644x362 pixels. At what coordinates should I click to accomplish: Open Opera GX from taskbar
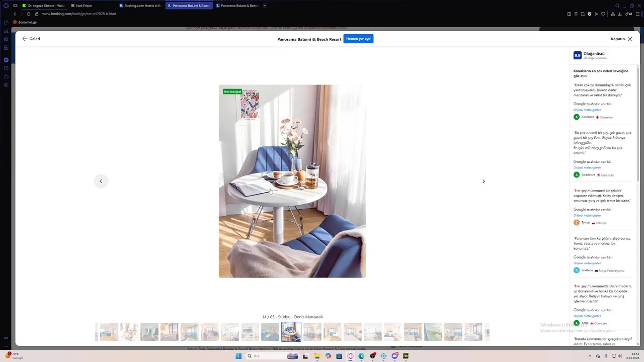[x=350, y=356]
